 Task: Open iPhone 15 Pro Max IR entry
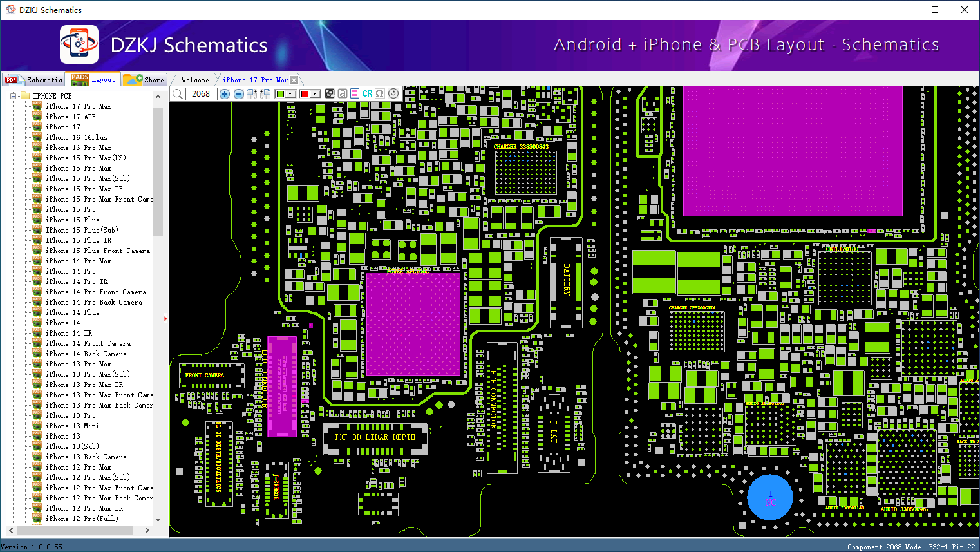coord(84,189)
